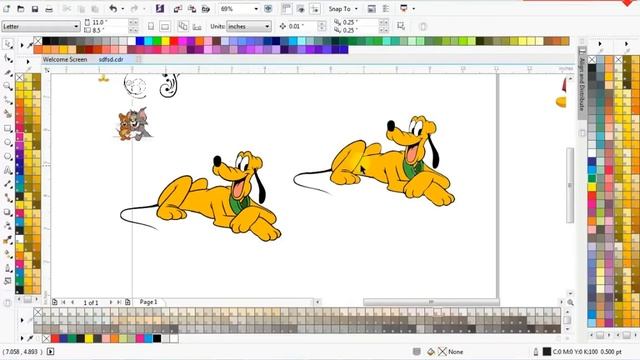Select the Crop tool
This screenshot has height=360, width=640.
tap(8, 73)
